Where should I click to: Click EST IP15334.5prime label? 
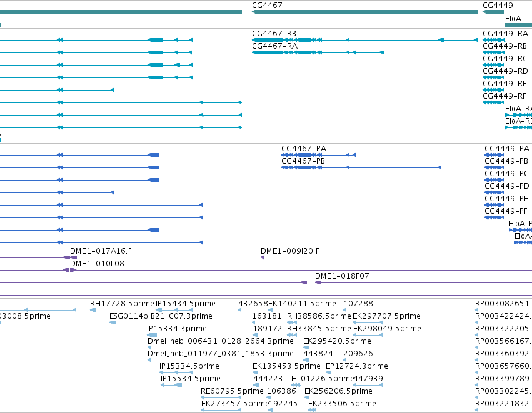pyautogui.click(x=189, y=366)
